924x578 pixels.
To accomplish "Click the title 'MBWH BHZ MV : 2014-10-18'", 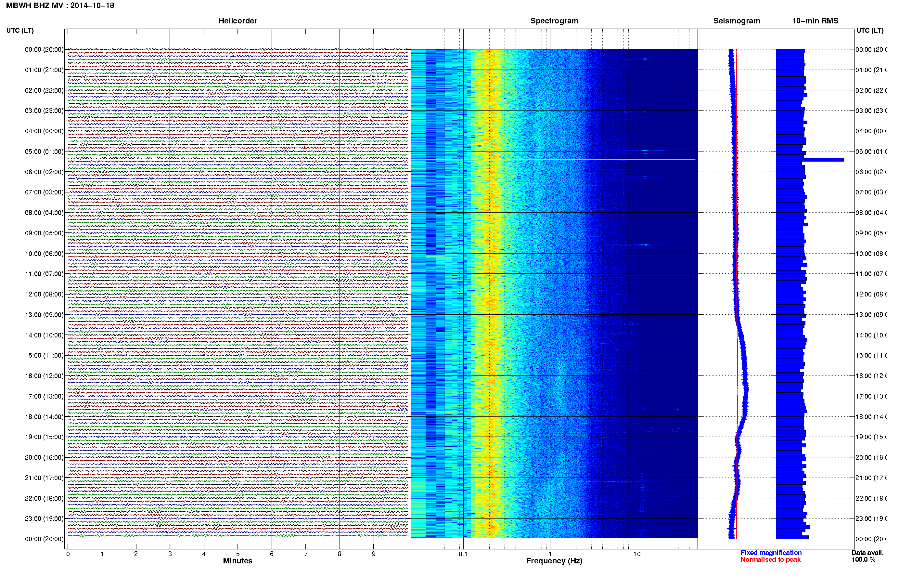I will [x=60, y=5].
